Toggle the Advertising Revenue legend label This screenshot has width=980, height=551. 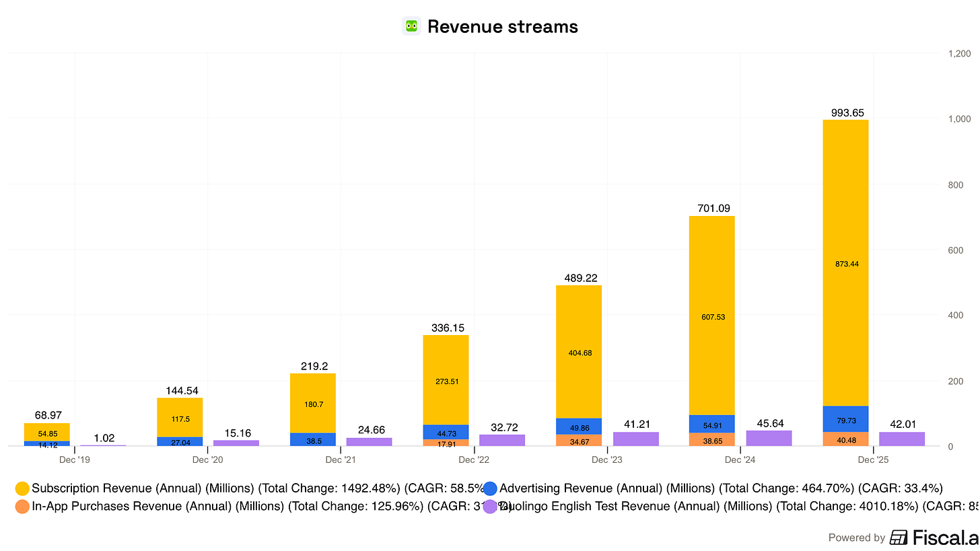(722, 488)
